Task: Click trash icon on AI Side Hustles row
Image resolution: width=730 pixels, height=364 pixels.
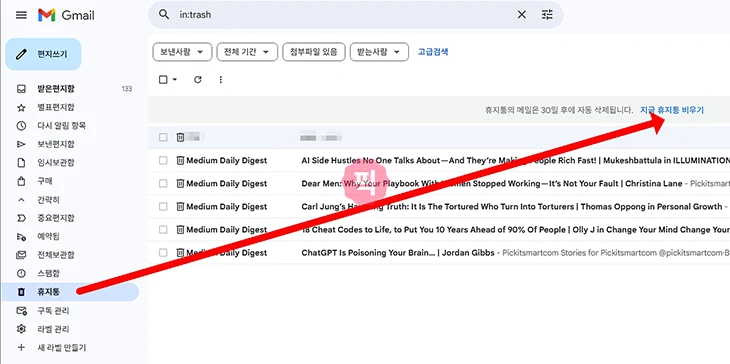Action: point(180,160)
